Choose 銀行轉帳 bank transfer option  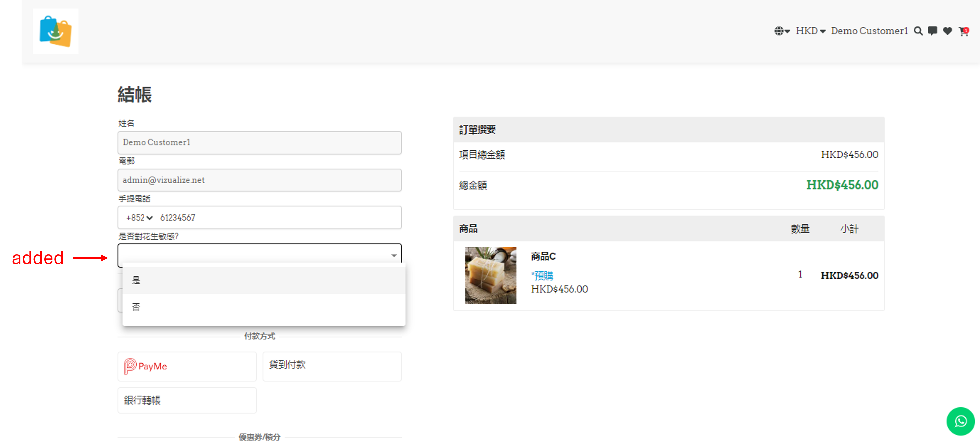187,400
